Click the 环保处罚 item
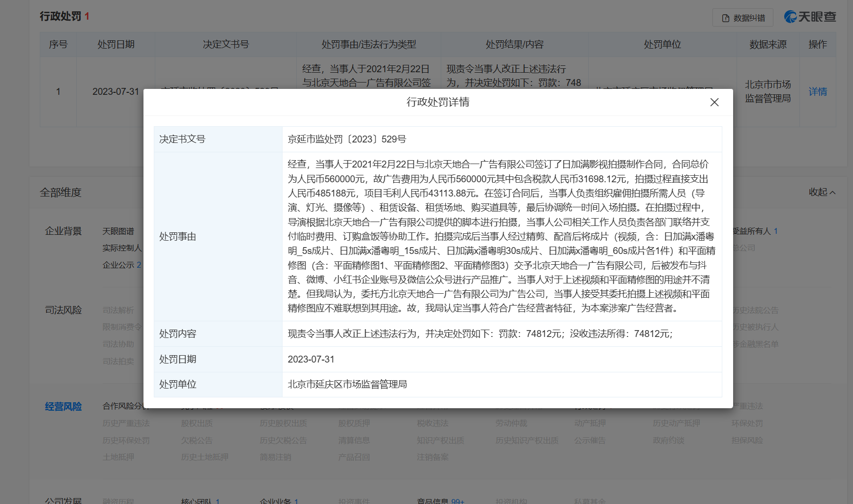 pos(747,423)
